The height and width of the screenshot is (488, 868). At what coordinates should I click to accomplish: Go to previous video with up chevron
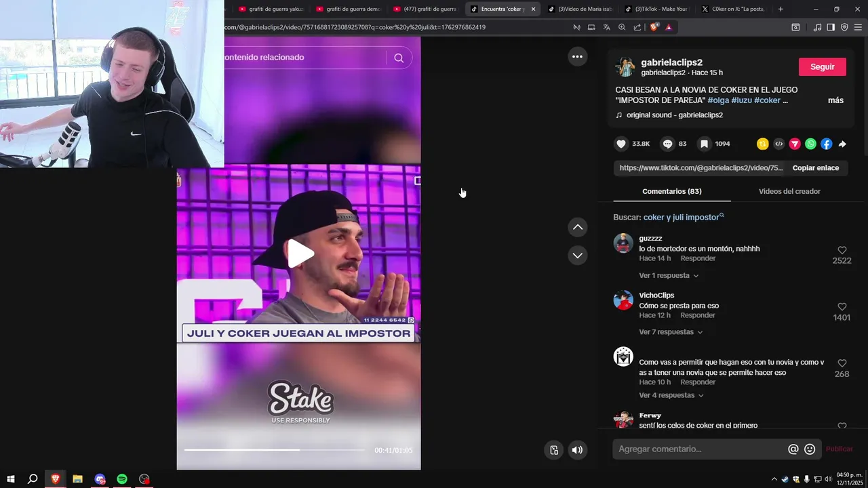tap(577, 227)
